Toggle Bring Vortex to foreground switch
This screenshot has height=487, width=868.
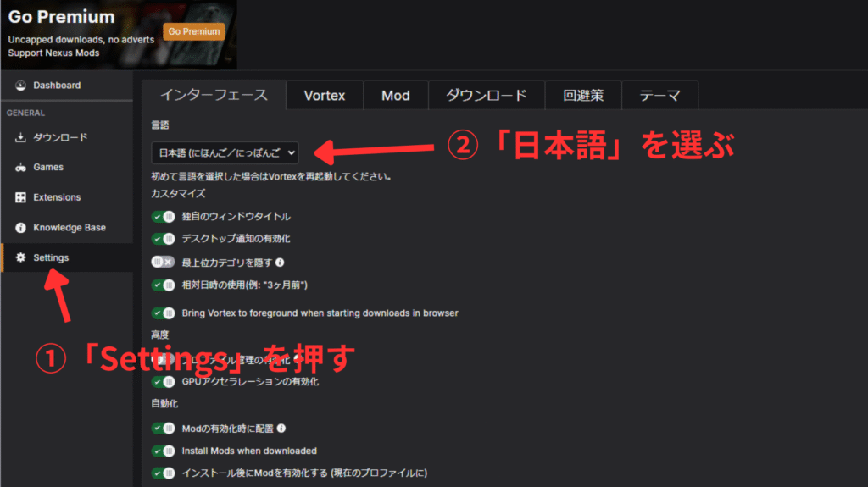[x=164, y=313]
